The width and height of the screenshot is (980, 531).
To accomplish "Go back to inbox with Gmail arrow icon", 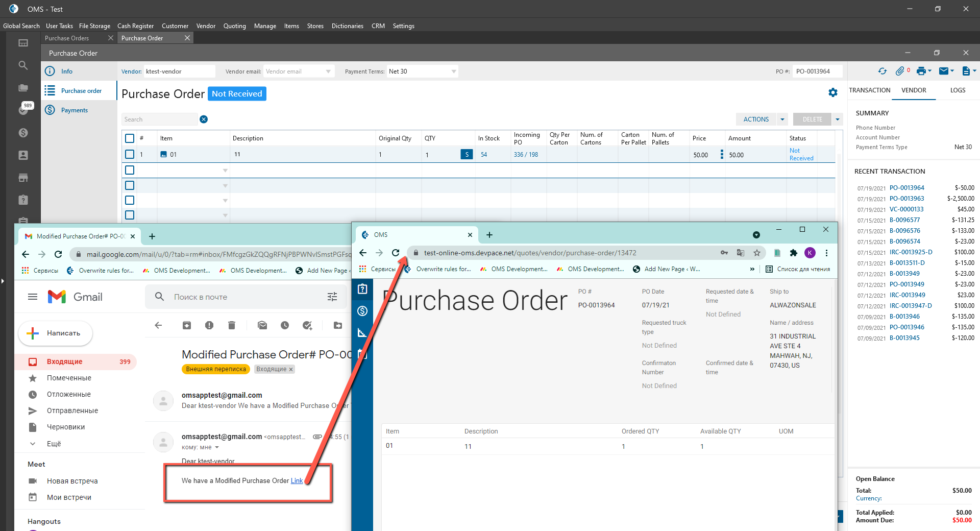I will pyautogui.click(x=158, y=325).
